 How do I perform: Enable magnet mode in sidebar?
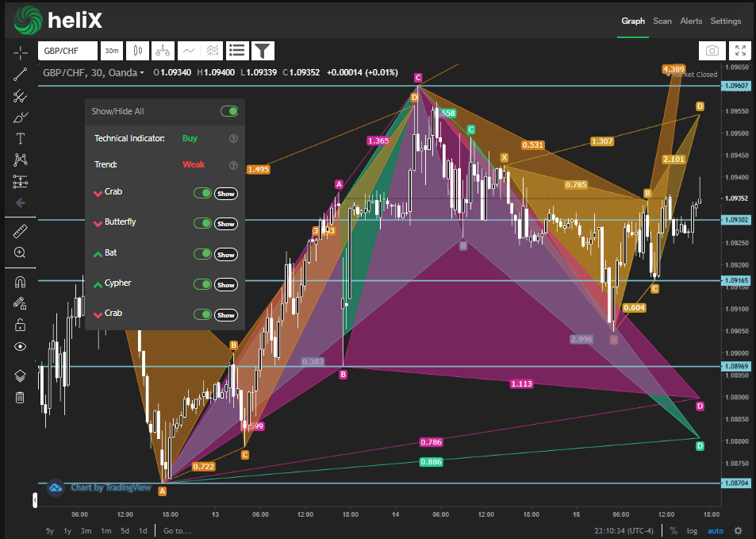pyautogui.click(x=20, y=282)
